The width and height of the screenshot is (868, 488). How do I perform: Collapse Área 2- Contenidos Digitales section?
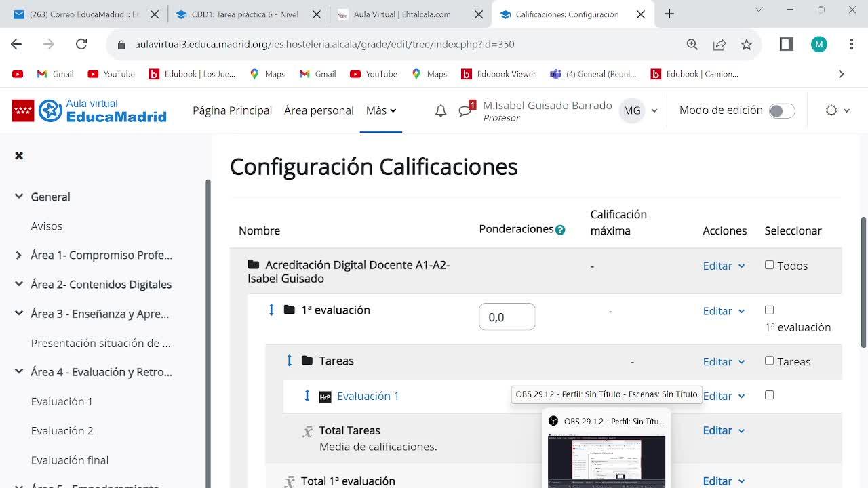pos(19,285)
